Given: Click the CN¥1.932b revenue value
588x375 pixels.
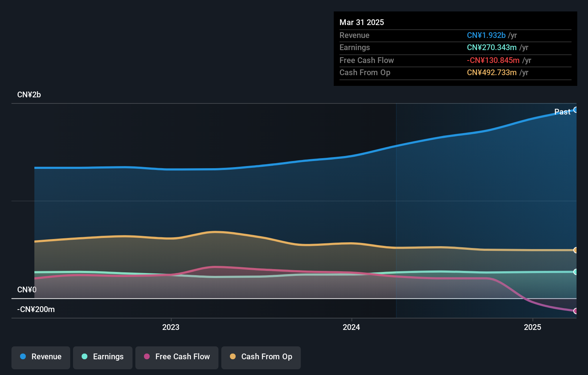Looking at the screenshot, I should [486, 35].
